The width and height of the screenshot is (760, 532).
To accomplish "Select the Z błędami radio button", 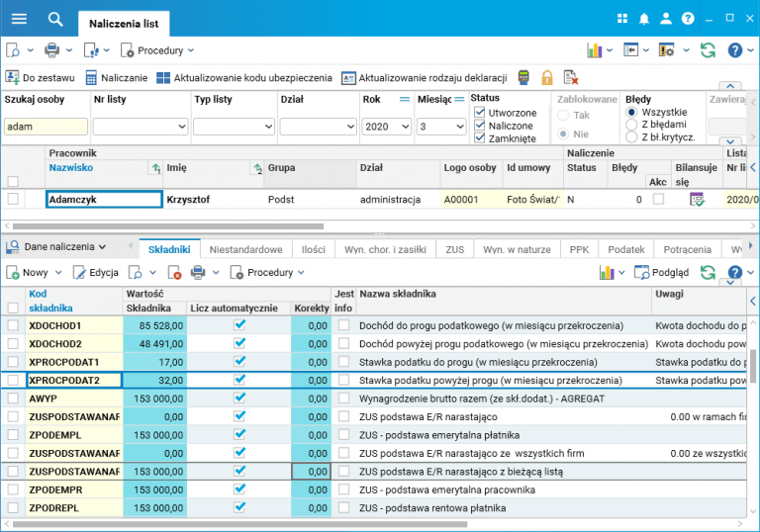I will coord(631,125).
